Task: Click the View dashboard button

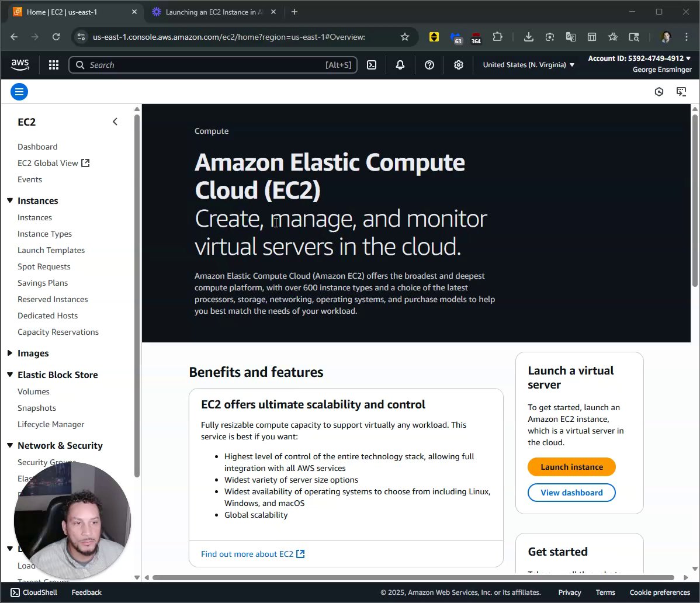Action: pyautogui.click(x=571, y=493)
